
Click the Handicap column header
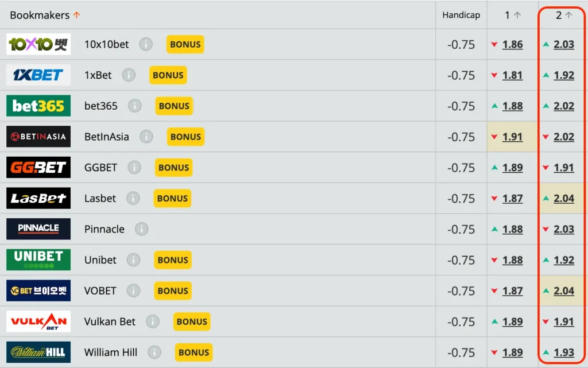[x=461, y=16]
